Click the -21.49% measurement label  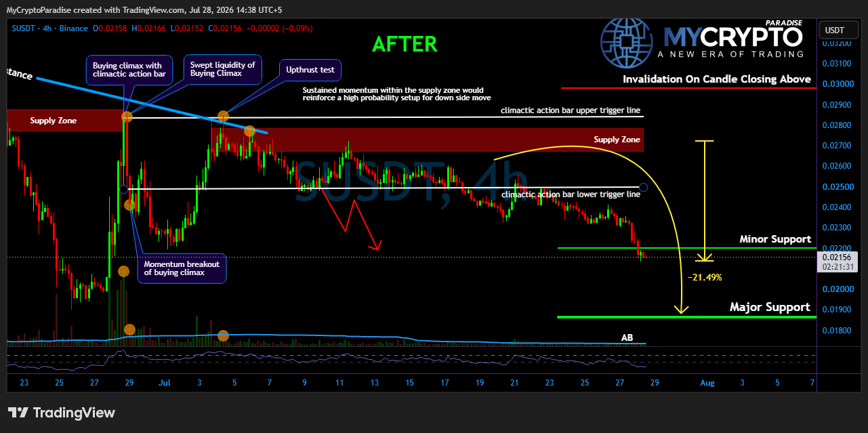click(x=704, y=277)
